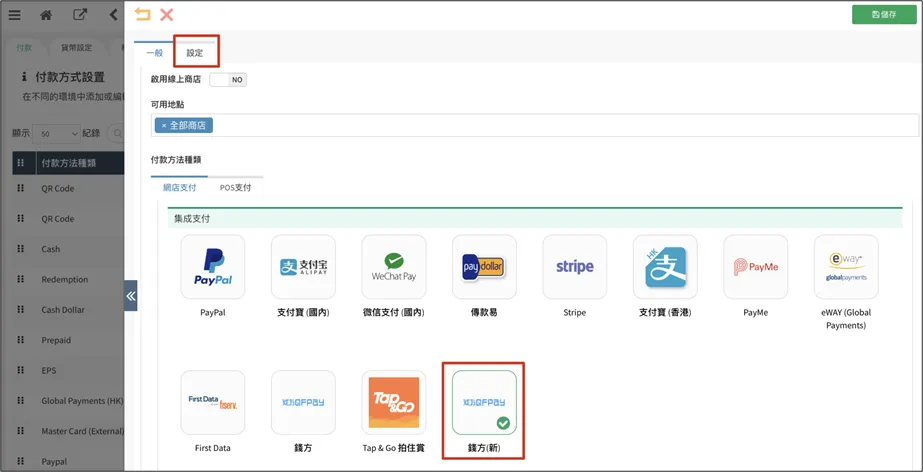Click the Stripe caption under its tile

575,313
